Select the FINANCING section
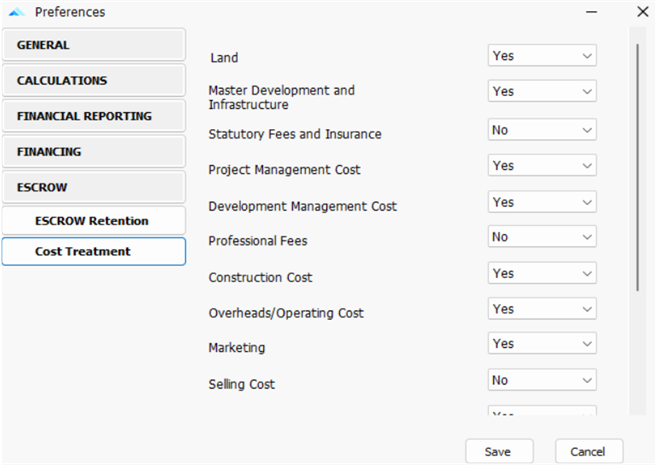This screenshot has width=655, height=465. pos(93,152)
